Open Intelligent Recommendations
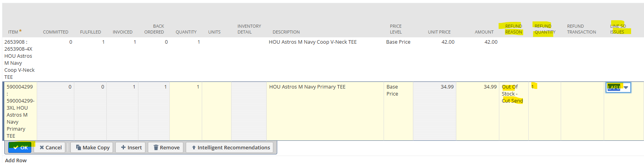 (230, 147)
